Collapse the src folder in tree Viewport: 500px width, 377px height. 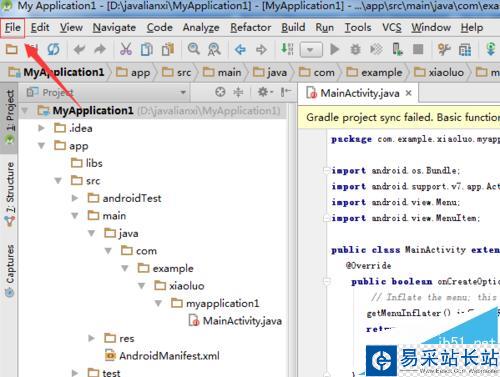tap(58, 181)
